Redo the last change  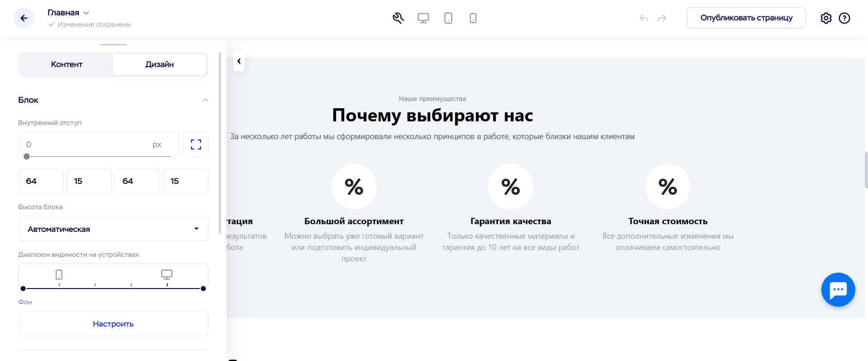[662, 18]
